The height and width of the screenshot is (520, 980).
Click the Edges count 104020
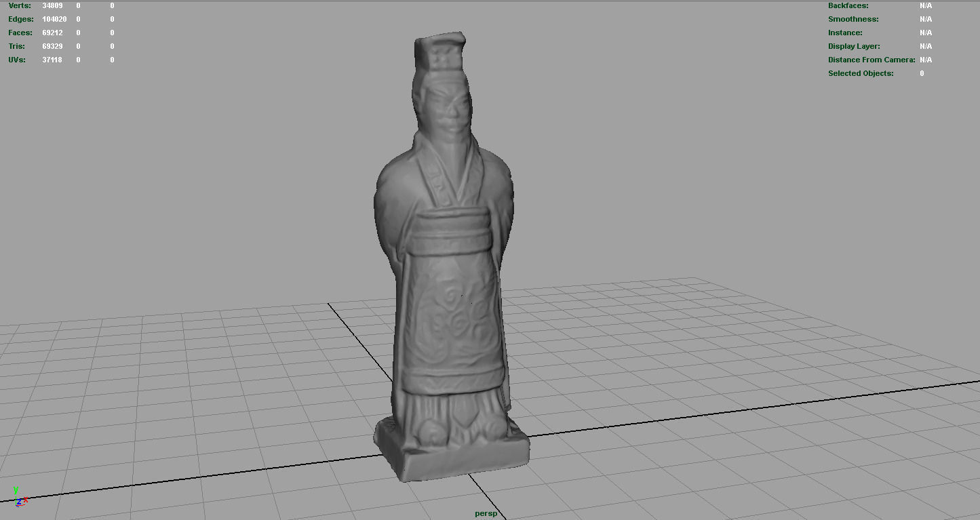click(x=54, y=19)
